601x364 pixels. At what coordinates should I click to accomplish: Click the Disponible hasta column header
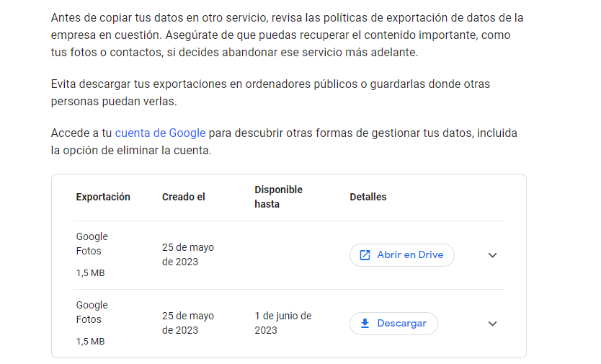tap(278, 197)
